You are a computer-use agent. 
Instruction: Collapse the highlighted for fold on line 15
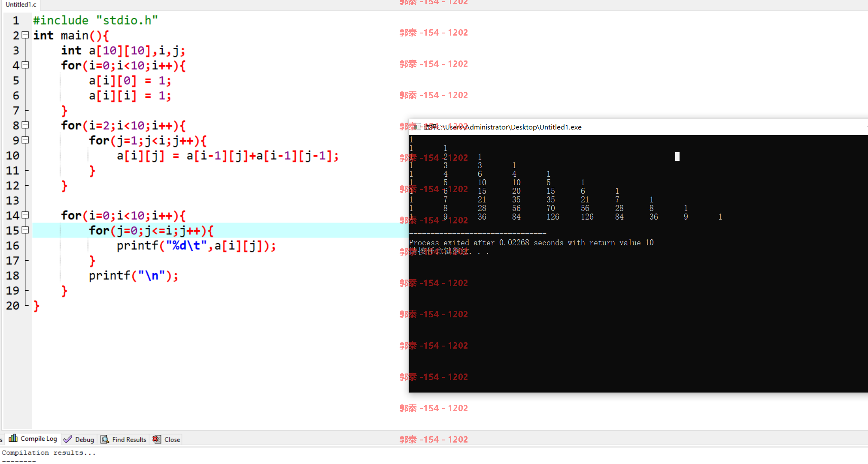click(25, 230)
